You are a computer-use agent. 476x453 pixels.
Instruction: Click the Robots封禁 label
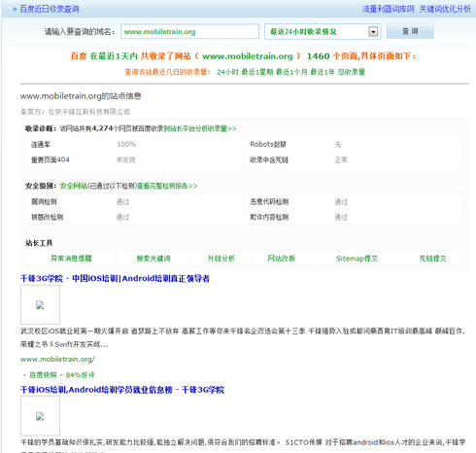coord(268,144)
